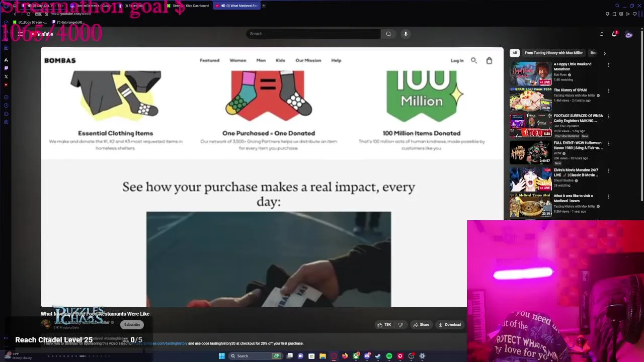Open Microsoft Store from taskbar
The height and width of the screenshot is (362, 644).
pos(311,356)
